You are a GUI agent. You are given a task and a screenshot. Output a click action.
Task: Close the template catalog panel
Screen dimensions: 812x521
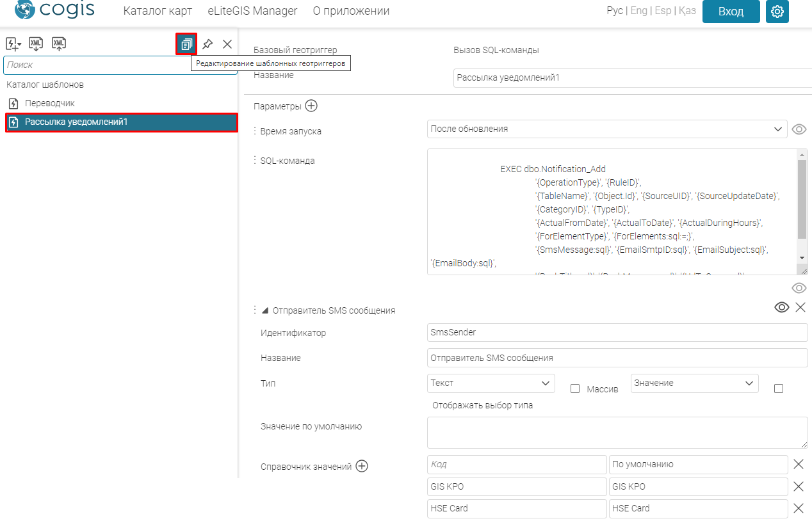click(x=227, y=44)
